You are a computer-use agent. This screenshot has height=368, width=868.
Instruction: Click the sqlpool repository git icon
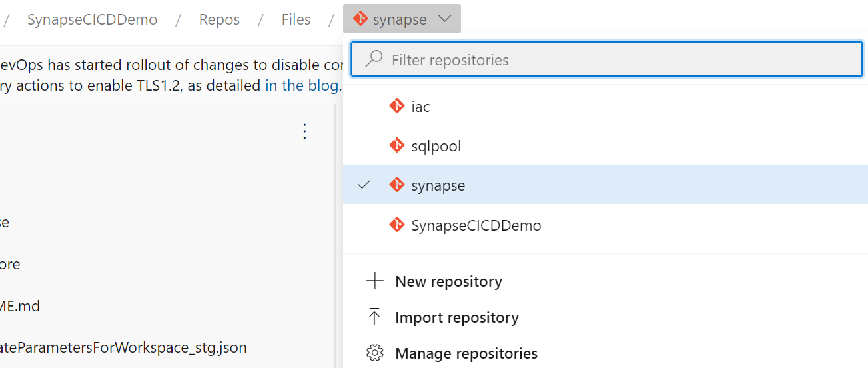(397, 145)
